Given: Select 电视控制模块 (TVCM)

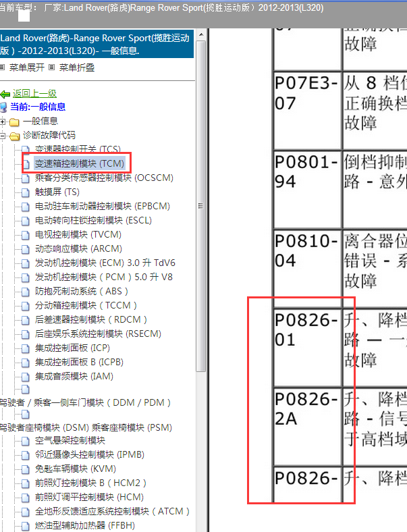Looking at the screenshot, I should coord(78,235).
